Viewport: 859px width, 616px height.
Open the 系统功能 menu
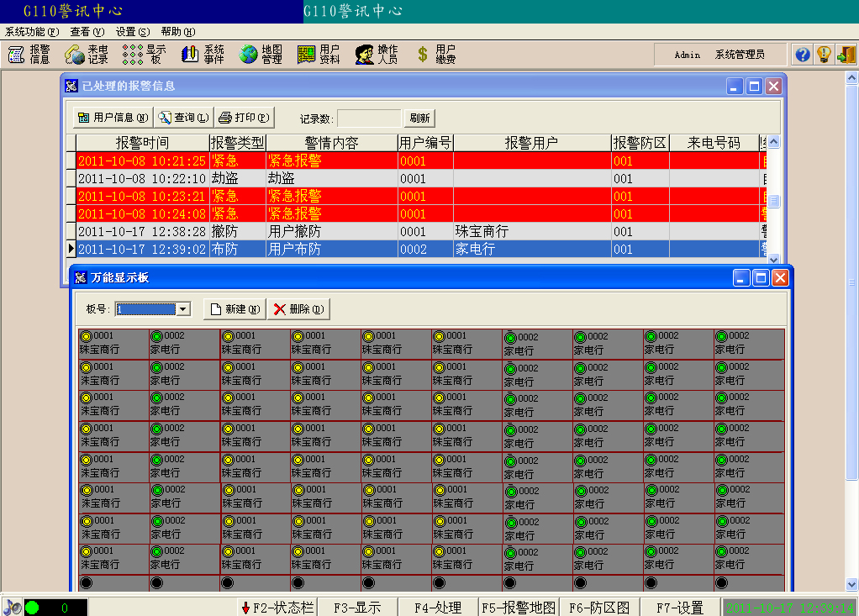[x=32, y=32]
